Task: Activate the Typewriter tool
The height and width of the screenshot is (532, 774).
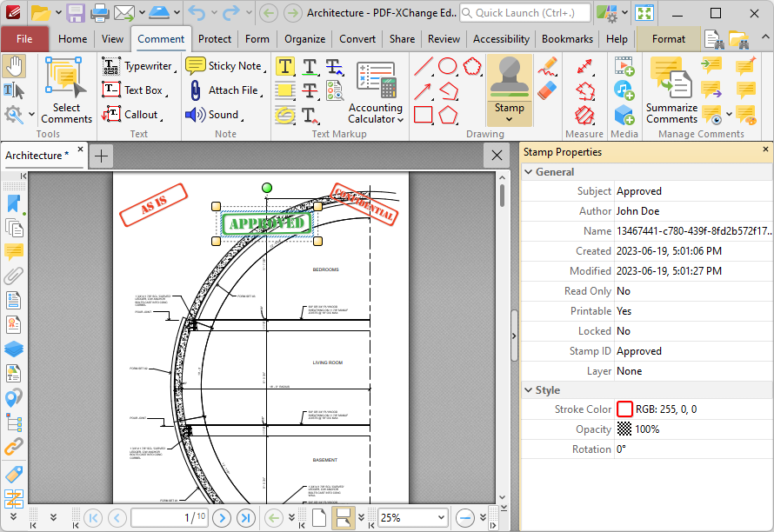Action: pyautogui.click(x=138, y=66)
